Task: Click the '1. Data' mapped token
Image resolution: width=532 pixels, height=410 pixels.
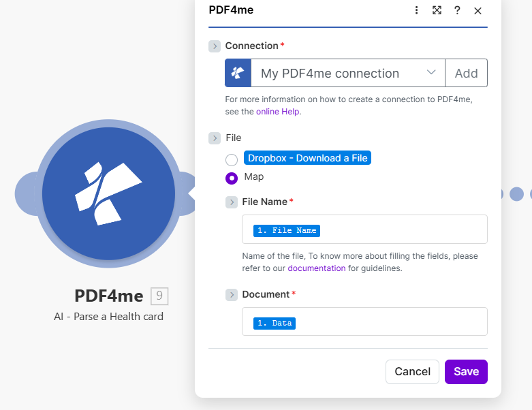Action: point(275,324)
